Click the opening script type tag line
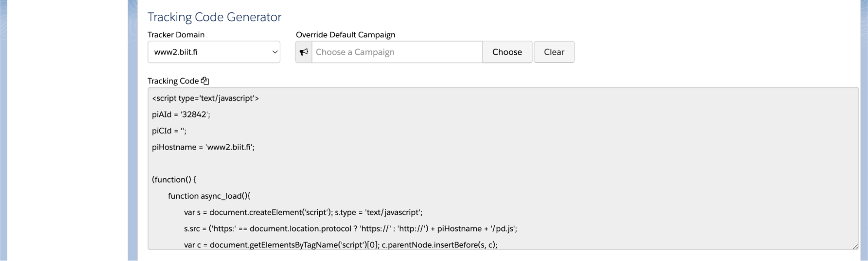The width and height of the screenshot is (868, 261). [x=205, y=98]
